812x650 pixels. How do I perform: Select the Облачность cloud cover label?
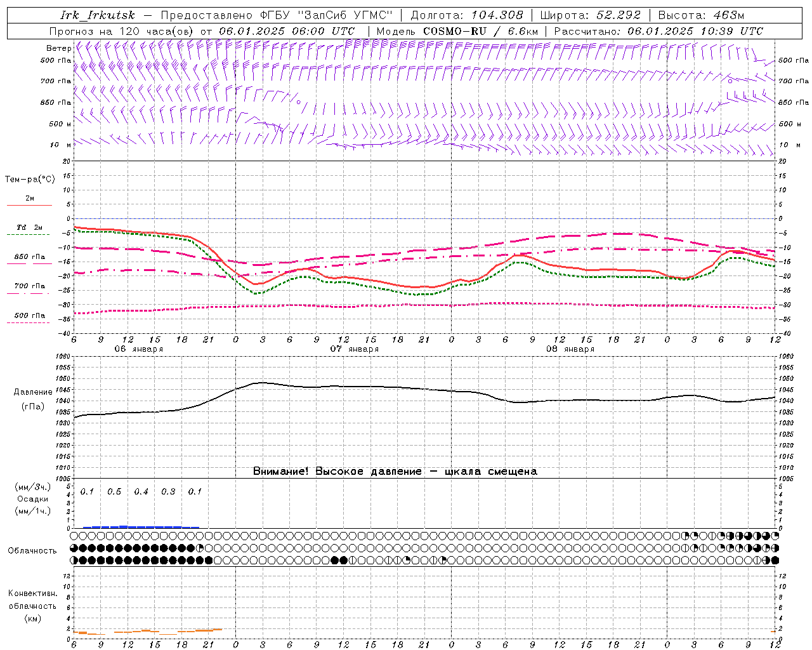coord(32,550)
